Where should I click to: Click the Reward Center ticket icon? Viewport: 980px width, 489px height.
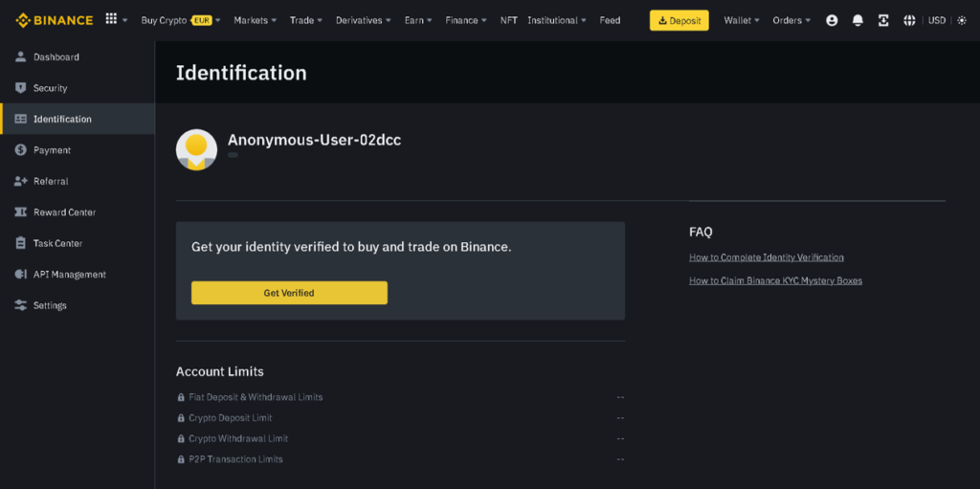coord(21,212)
